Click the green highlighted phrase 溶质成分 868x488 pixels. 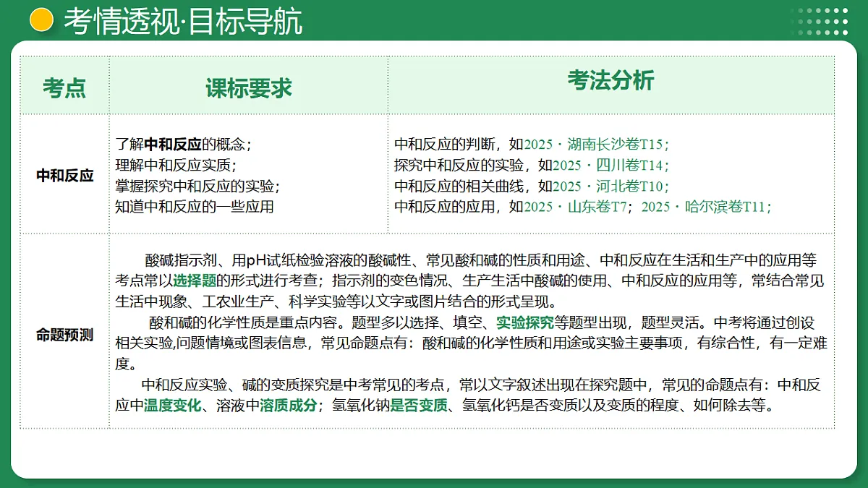289,406
